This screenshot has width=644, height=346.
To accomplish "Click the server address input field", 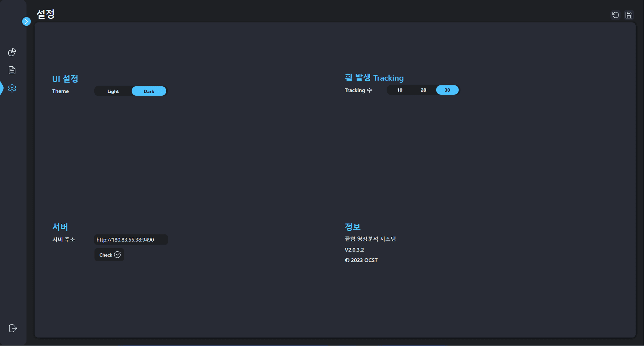I will [x=131, y=240].
